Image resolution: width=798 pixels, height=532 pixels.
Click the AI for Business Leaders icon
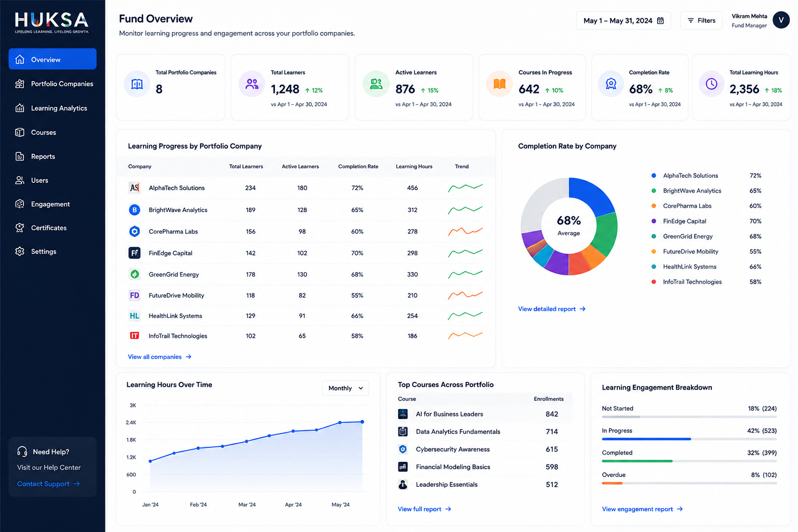click(x=403, y=414)
